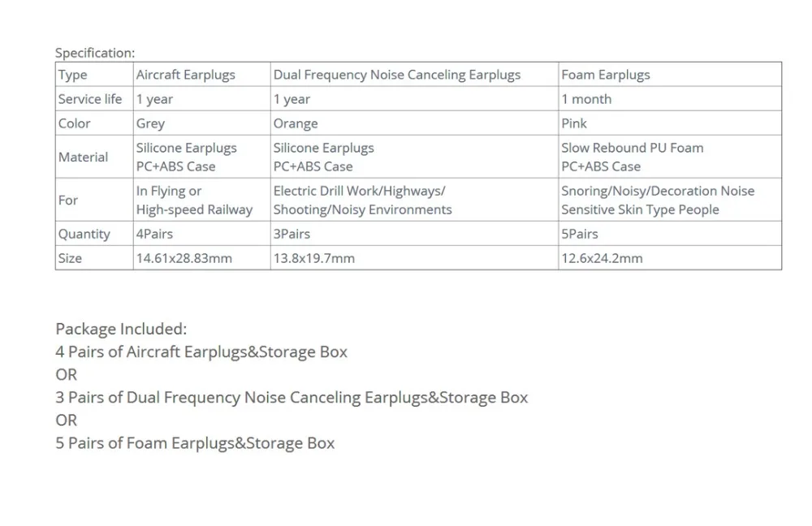The image size is (812, 526).
Task: Click the 'Quantity' row label
Action: click(x=94, y=234)
